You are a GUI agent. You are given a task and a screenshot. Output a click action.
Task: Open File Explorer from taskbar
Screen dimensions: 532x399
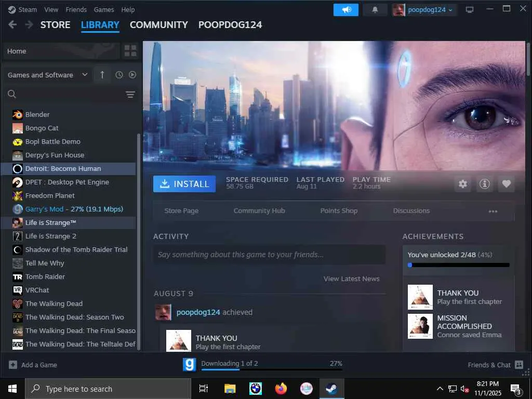pyautogui.click(x=230, y=389)
